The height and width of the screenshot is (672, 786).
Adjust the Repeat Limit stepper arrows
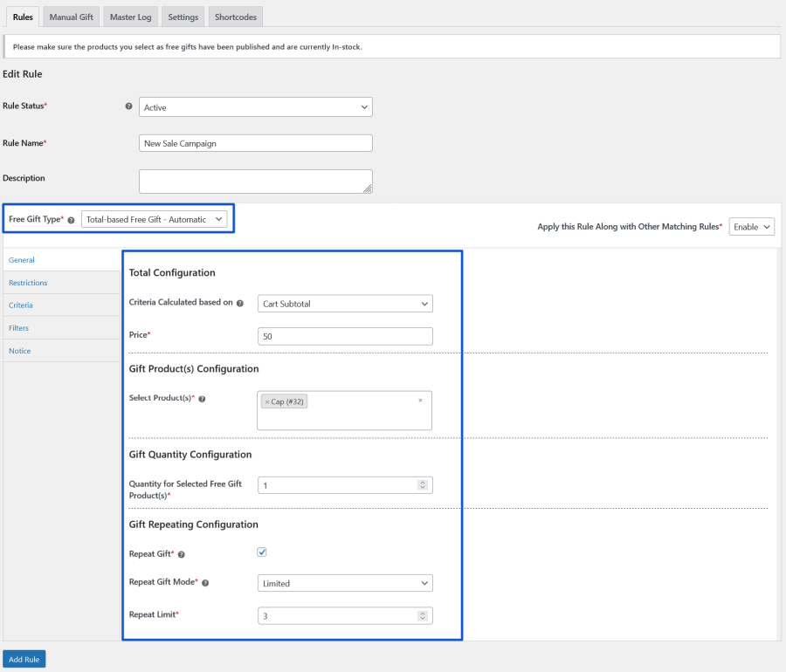click(423, 616)
